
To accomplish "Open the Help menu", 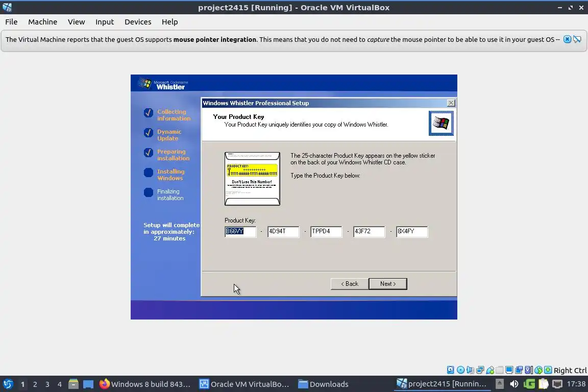I will 170,22.
